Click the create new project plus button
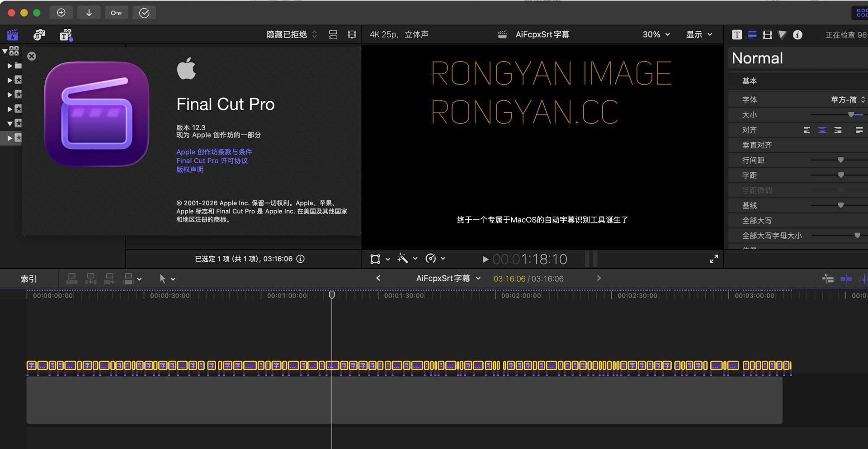Screen dimensions: 868x449 tap(61, 13)
